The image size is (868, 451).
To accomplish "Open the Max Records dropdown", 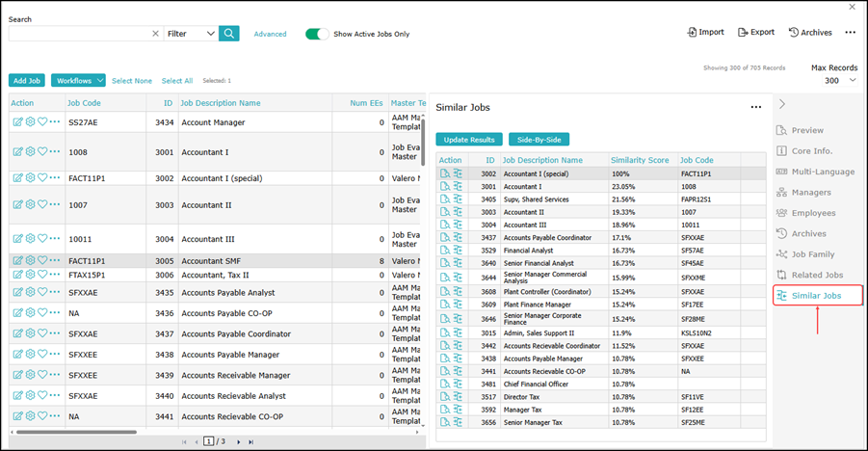I will pyautogui.click(x=833, y=81).
